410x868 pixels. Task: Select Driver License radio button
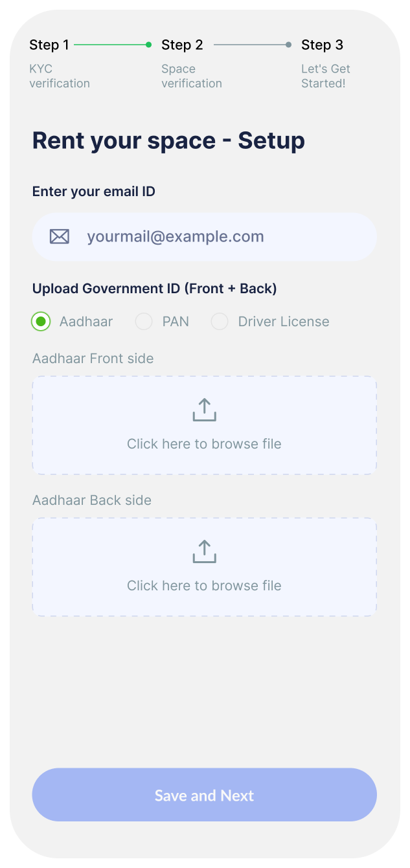[220, 322]
